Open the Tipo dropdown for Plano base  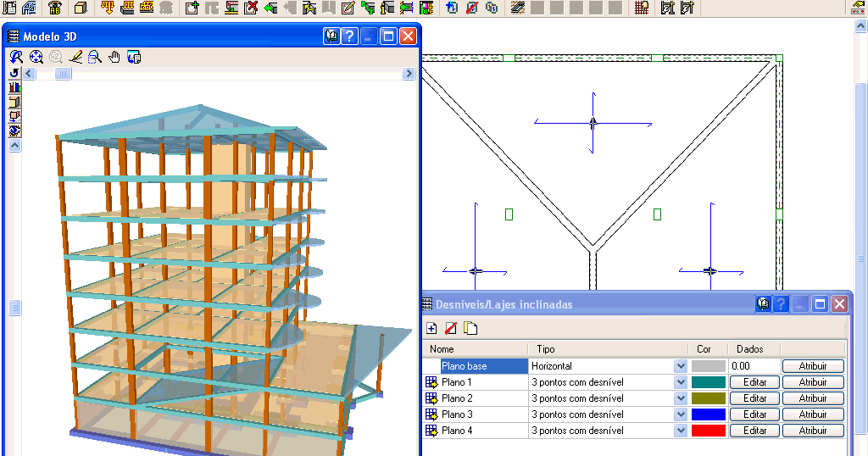coord(681,366)
